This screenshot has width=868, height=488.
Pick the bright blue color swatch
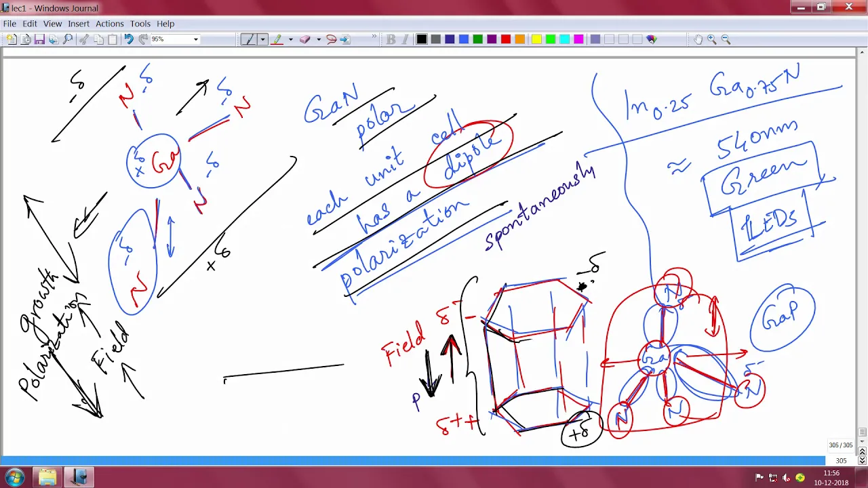click(464, 39)
